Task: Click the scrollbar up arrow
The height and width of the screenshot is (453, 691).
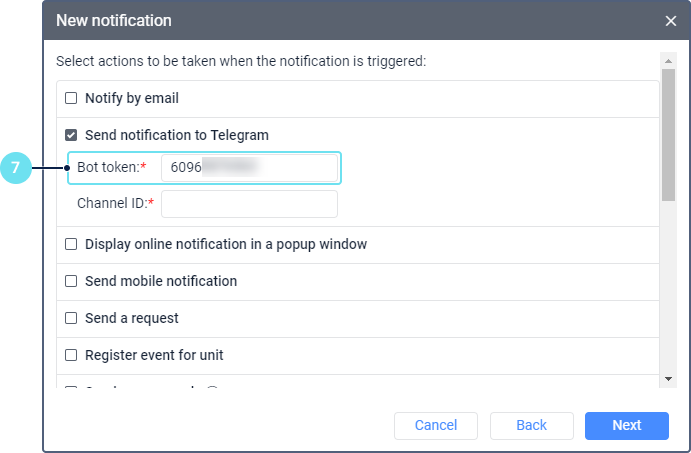Action: (669, 60)
